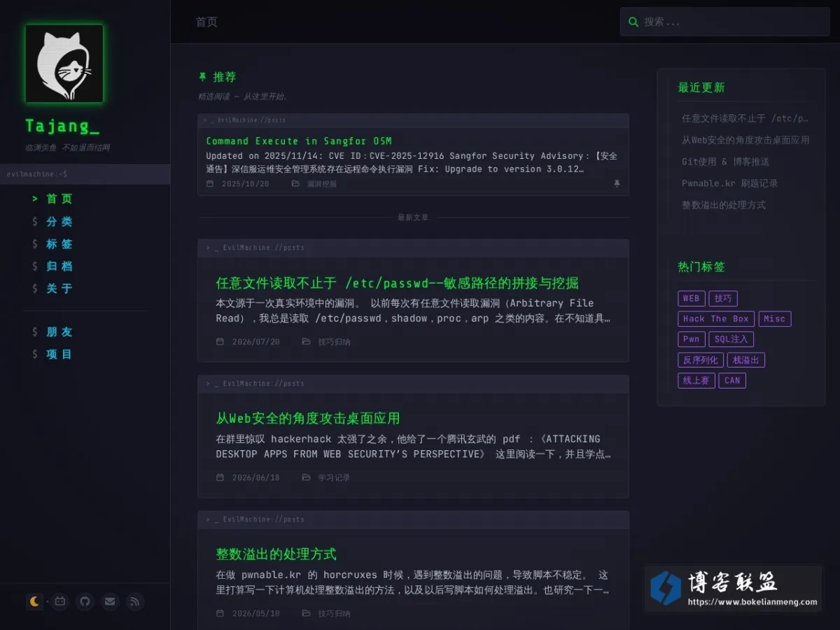
Task: Click the search magnifier icon
Action: click(x=633, y=22)
